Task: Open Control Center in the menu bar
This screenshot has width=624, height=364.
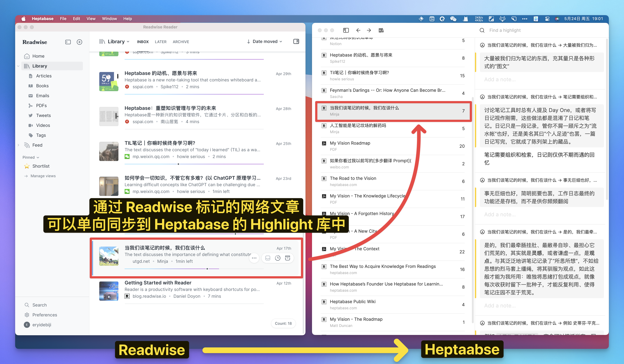Action: tap(547, 19)
